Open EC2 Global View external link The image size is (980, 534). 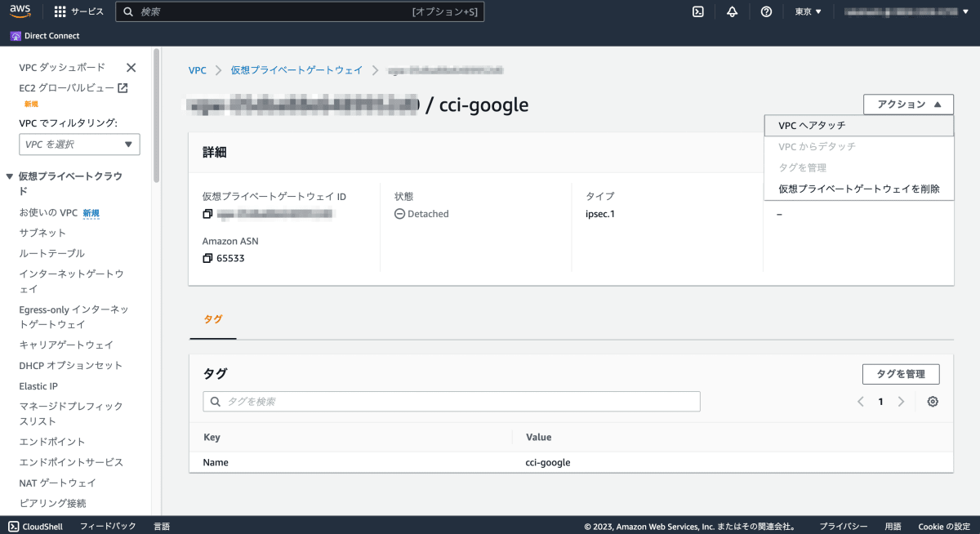click(x=73, y=88)
